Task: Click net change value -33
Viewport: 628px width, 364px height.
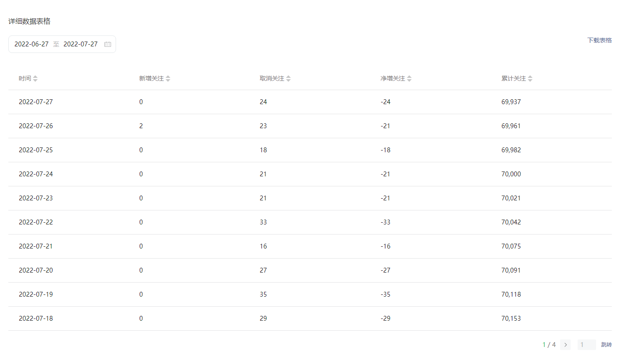Action: [x=385, y=222]
